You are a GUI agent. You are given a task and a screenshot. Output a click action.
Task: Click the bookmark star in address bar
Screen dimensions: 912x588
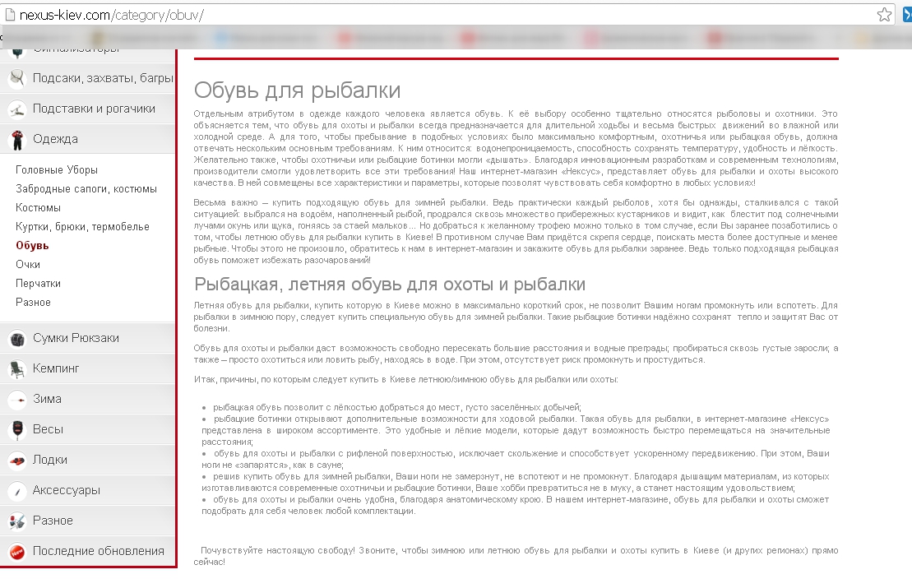(x=884, y=15)
